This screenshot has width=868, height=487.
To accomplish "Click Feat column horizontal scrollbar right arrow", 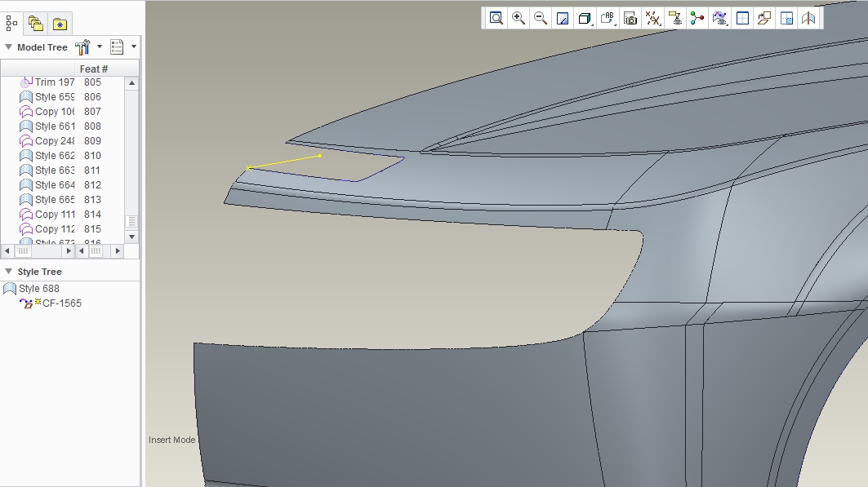I will [x=118, y=251].
